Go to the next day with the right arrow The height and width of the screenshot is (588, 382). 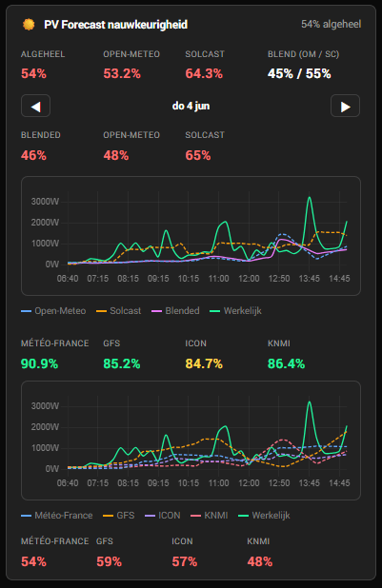(345, 107)
